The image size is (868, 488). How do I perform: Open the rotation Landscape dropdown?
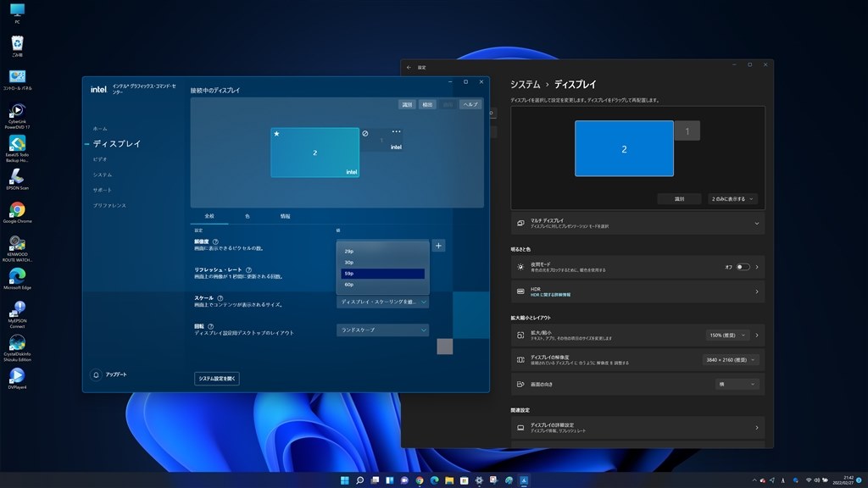click(382, 330)
